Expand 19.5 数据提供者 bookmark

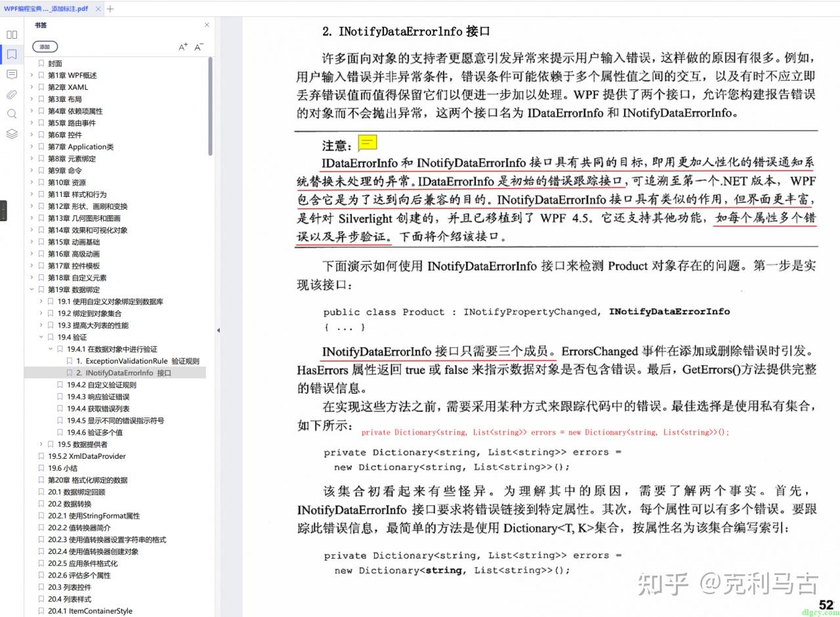pos(41,444)
